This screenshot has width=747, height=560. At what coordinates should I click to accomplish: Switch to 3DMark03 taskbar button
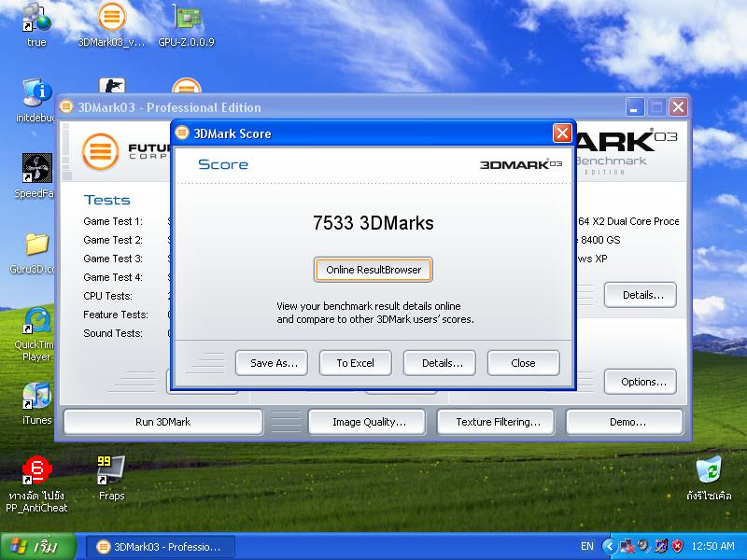click(160, 547)
